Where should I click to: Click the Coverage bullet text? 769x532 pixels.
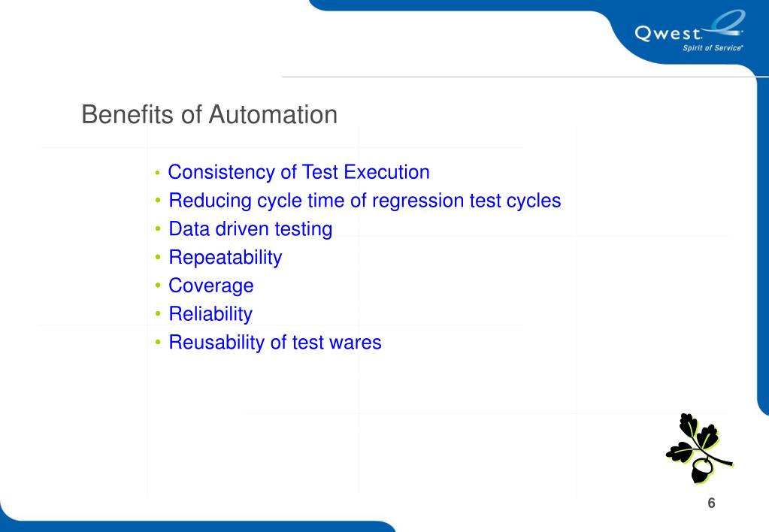coord(211,286)
